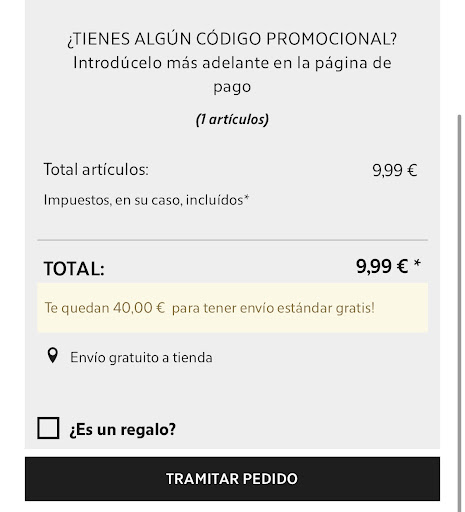Click the 9,99 € total artículos amount
Screen dimensions: 465x512
[395, 170]
